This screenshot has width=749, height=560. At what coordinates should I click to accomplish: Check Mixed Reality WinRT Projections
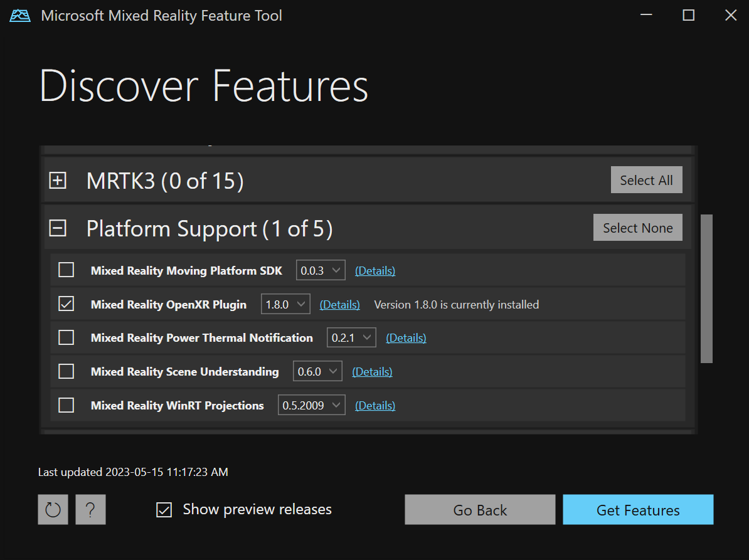(66, 404)
